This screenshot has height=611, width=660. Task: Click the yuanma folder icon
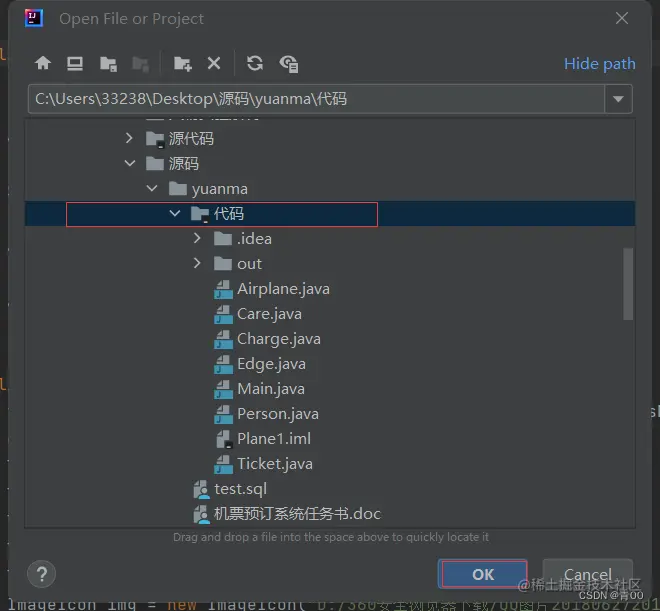click(x=178, y=189)
